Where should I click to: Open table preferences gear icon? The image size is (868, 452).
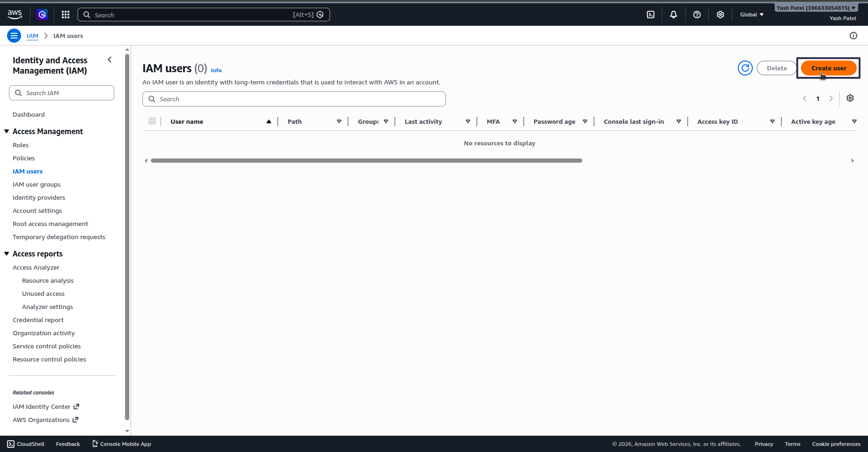[x=850, y=98]
